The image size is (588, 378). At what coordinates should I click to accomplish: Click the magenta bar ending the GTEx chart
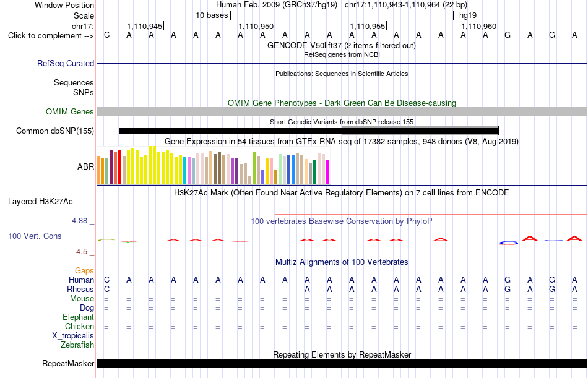(x=328, y=173)
